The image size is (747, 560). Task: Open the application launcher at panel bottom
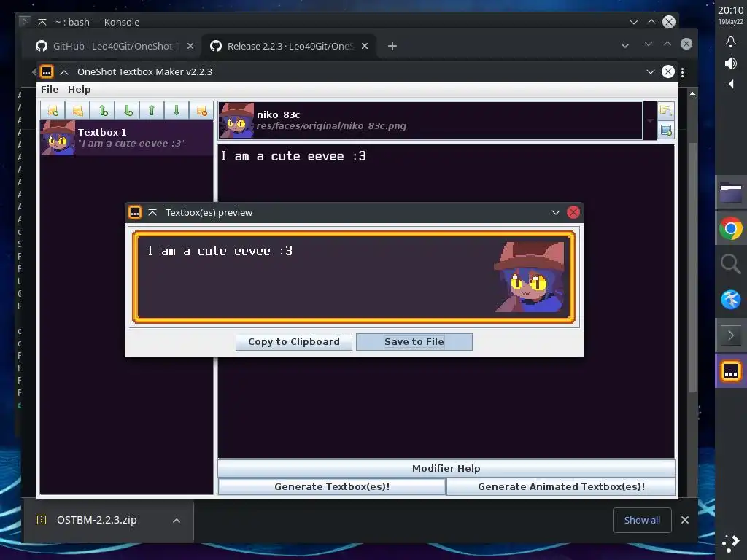tap(731, 542)
